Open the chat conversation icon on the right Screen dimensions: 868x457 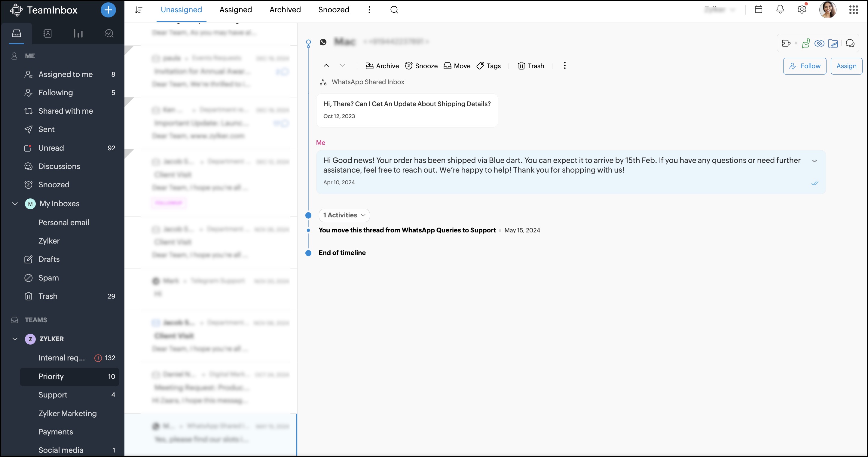(x=851, y=43)
